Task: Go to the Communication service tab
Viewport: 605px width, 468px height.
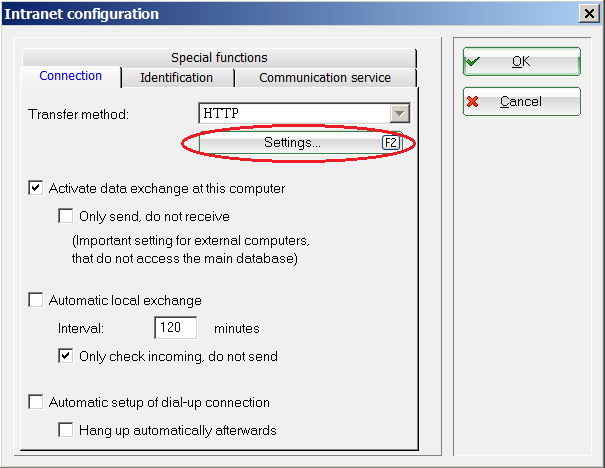Action: tap(325, 77)
